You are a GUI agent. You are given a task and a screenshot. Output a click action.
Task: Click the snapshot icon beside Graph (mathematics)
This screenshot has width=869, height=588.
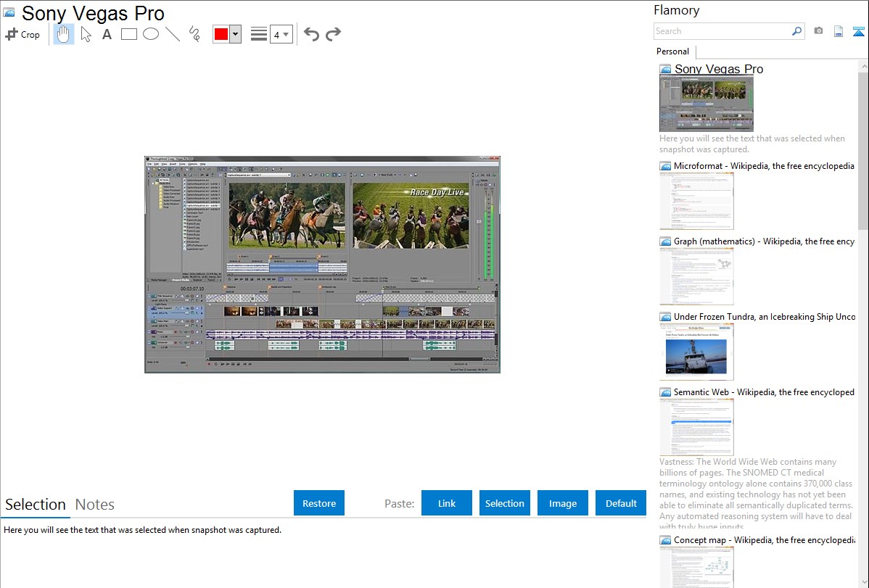pyautogui.click(x=665, y=241)
